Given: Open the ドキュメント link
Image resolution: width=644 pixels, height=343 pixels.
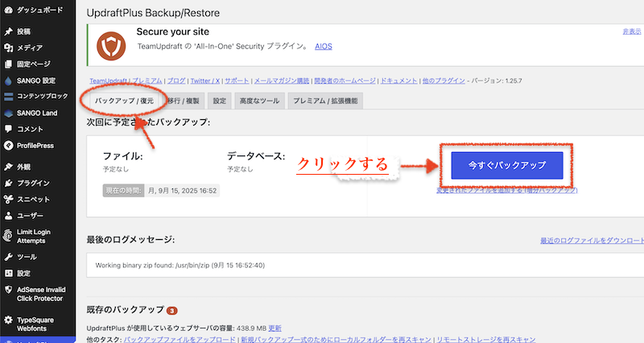Looking at the screenshot, I should tap(398, 81).
